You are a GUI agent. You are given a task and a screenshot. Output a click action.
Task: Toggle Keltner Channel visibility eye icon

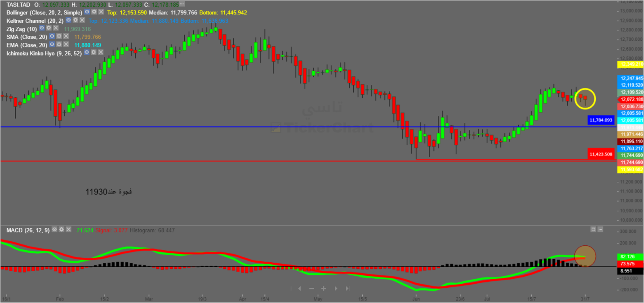point(68,20)
